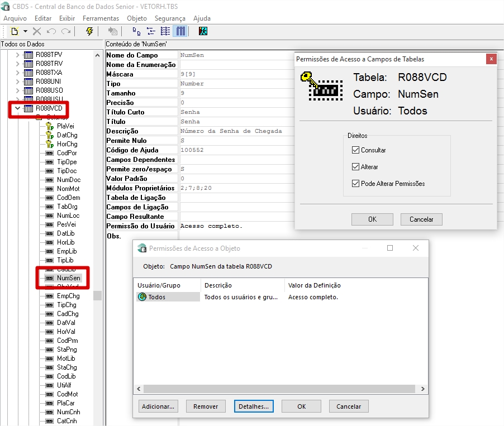This screenshot has width=504, height=426.
Task: Click the CodPor field icon
Action: pyautogui.click(x=50, y=153)
